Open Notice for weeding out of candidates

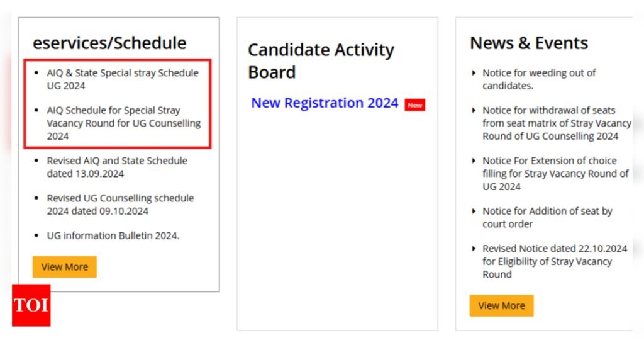click(539, 79)
